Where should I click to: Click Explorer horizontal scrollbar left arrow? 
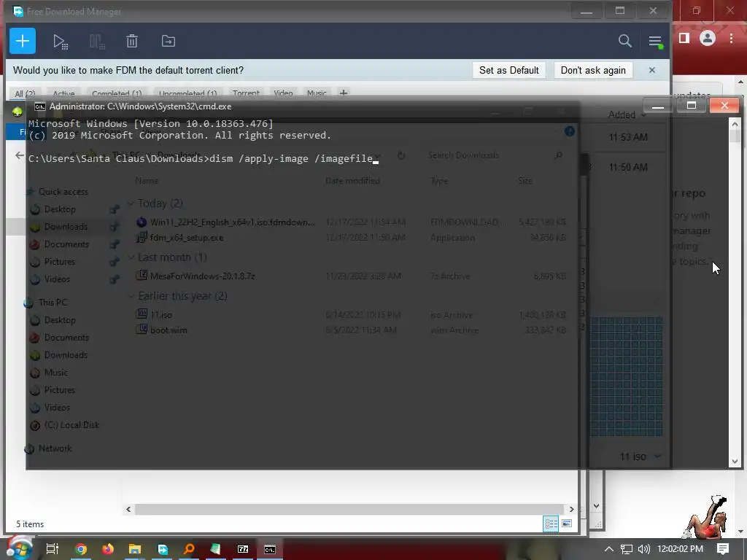(x=128, y=509)
